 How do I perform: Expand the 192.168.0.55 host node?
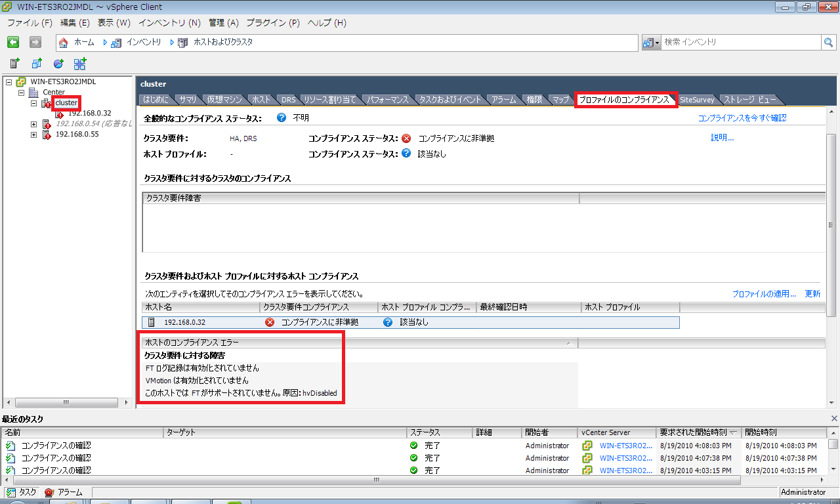click(x=34, y=135)
